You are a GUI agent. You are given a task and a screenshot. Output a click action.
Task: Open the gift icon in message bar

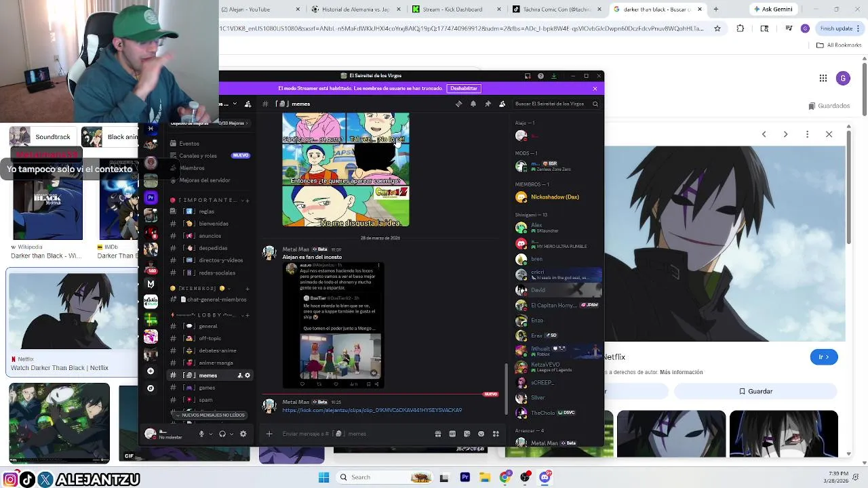point(438,434)
